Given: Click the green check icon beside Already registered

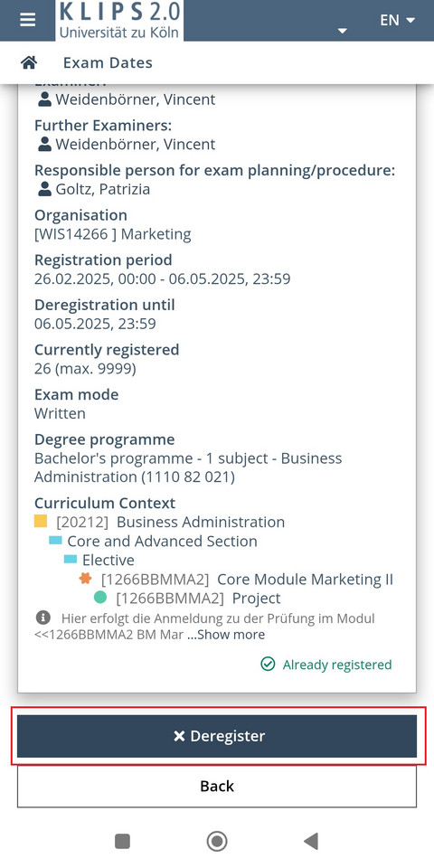Looking at the screenshot, I should click(268, 664).
